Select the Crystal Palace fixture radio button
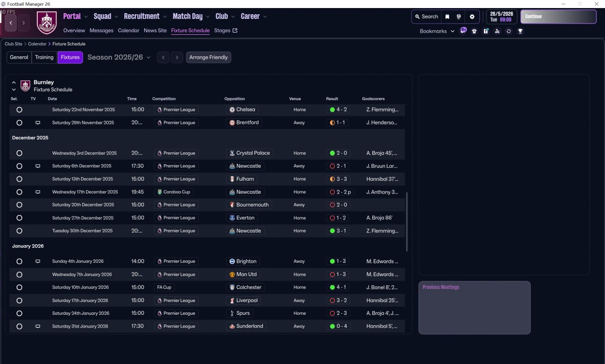 click(19, 153)
